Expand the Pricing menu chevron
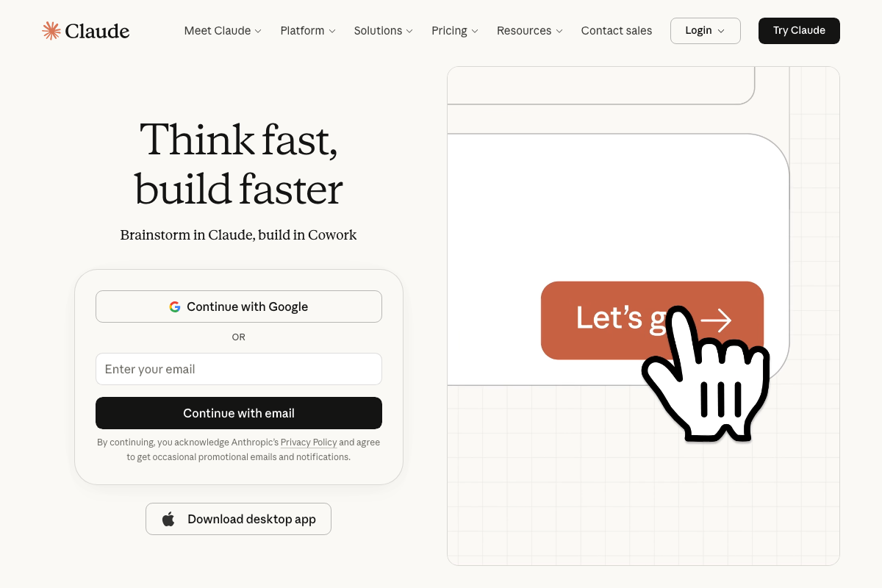 tap(475, 31)
